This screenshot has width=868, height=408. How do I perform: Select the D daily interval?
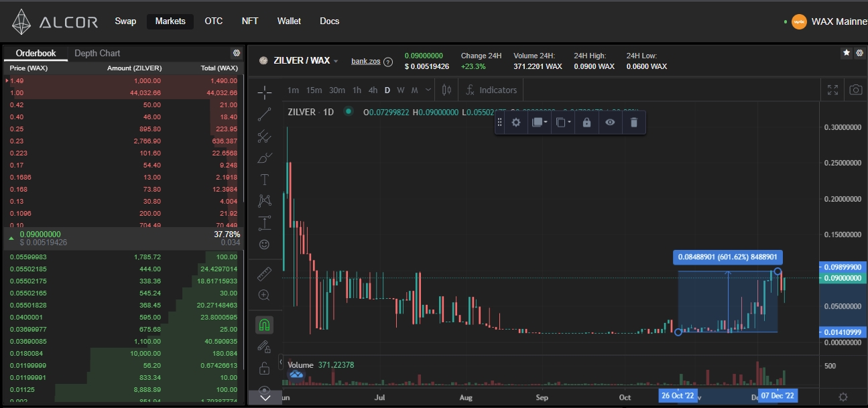[x=387, y=90]
